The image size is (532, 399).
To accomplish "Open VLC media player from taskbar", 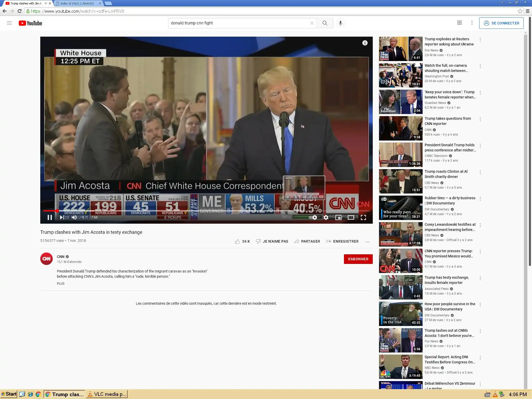I will point(107,394).
